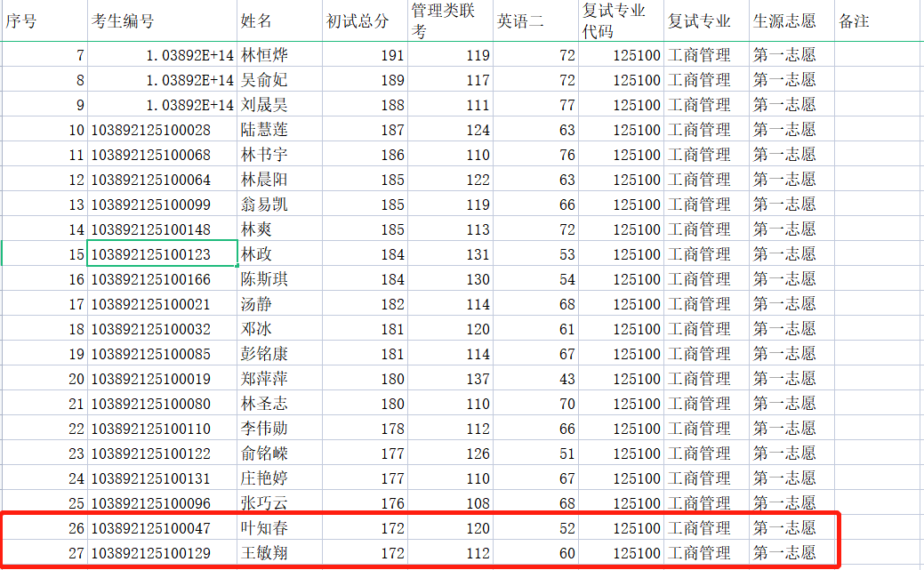Screen dimensions: 924x570
Task: Click the 生源志愿 header cell
Action: (x=791, y=21)
